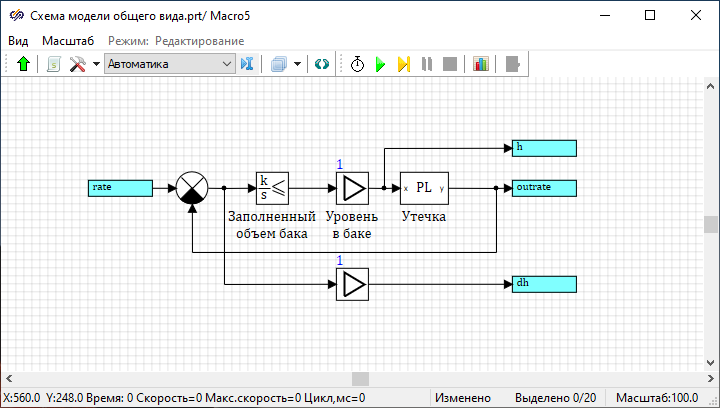Click the teal refresh arrows icon
The image size is (720, 408).
321,64
